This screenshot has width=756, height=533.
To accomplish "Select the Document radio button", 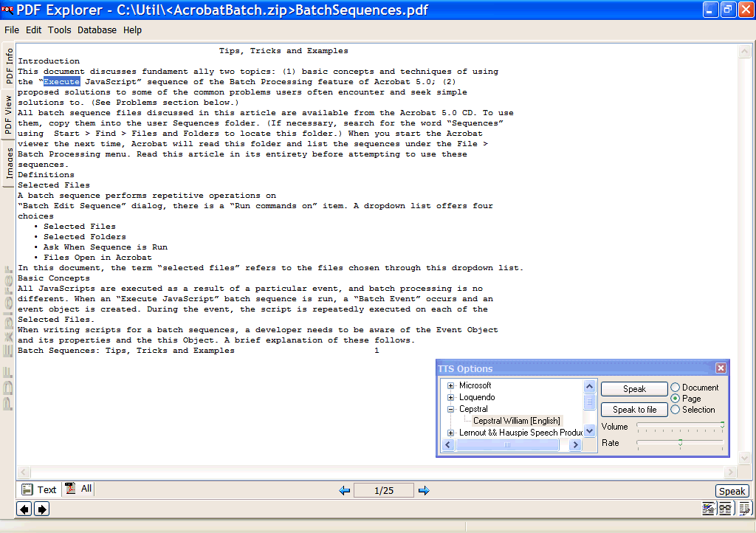I will click(x=675, y=388).
